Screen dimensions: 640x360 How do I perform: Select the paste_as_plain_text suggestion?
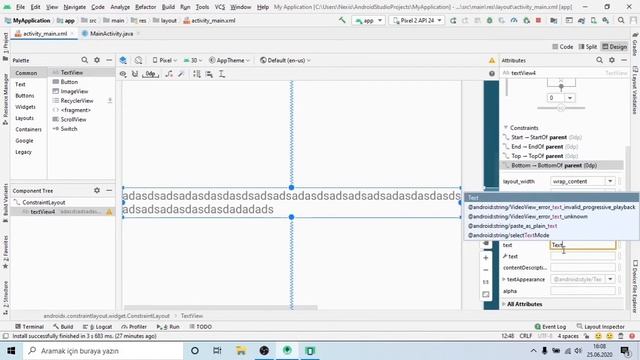point(512,226)
